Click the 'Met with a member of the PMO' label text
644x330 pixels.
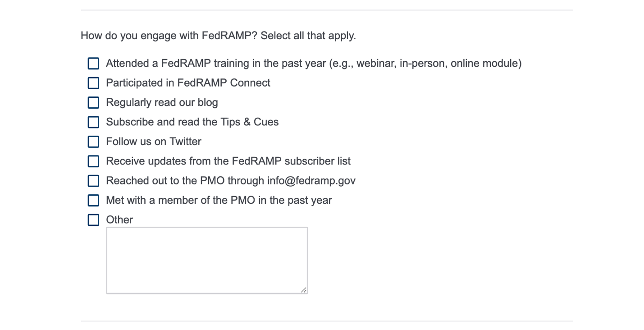[x=219, y=200]
